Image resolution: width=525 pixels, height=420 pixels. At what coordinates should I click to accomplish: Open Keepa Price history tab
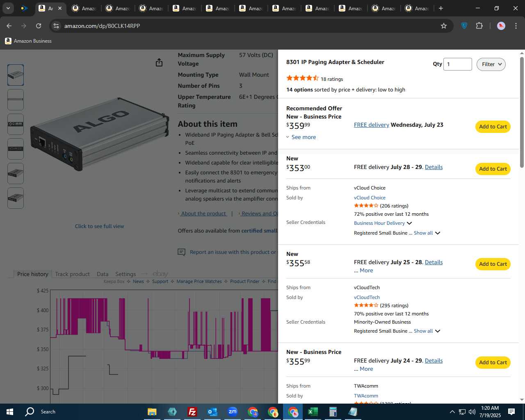coord(32,274)
